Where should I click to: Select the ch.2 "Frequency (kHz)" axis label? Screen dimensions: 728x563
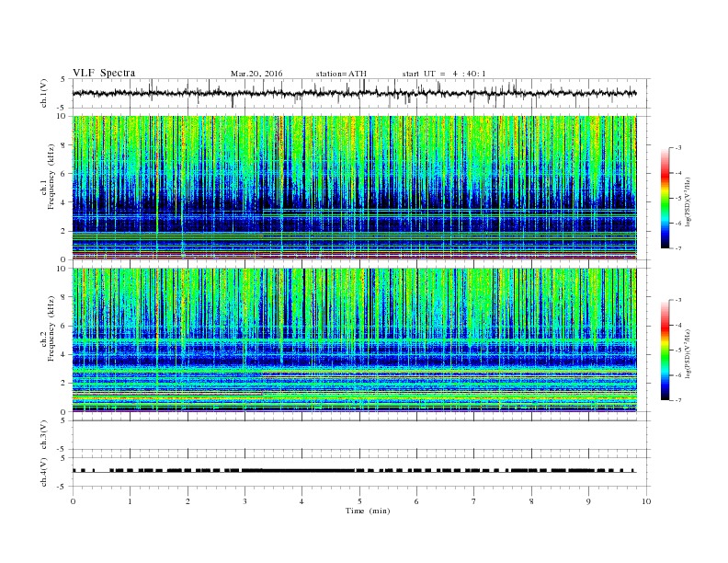[x=52, y=328]
